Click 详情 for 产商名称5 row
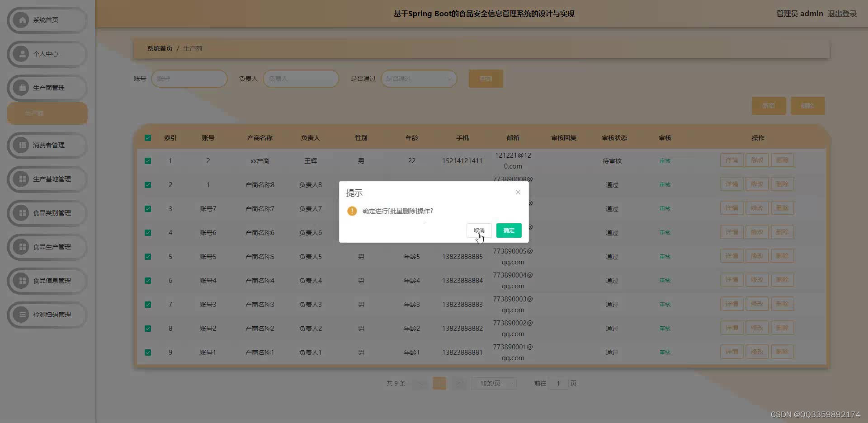 (x=731, y=256)
